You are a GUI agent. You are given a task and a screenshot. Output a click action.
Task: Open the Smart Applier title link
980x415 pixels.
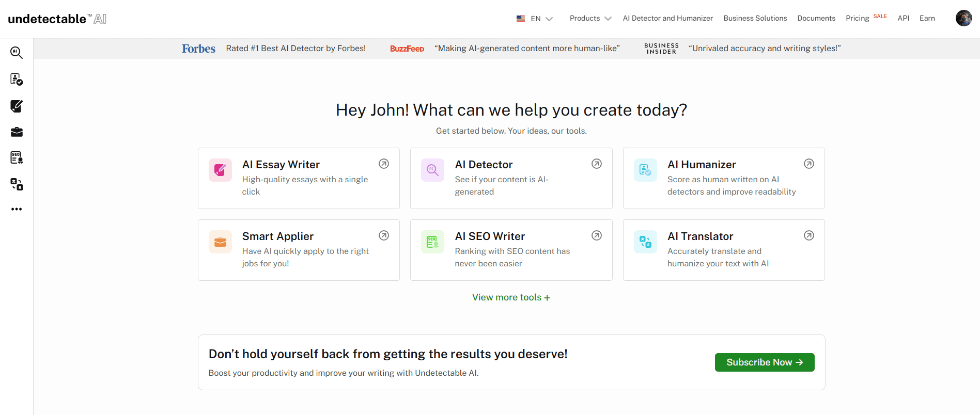pos(278,236)
